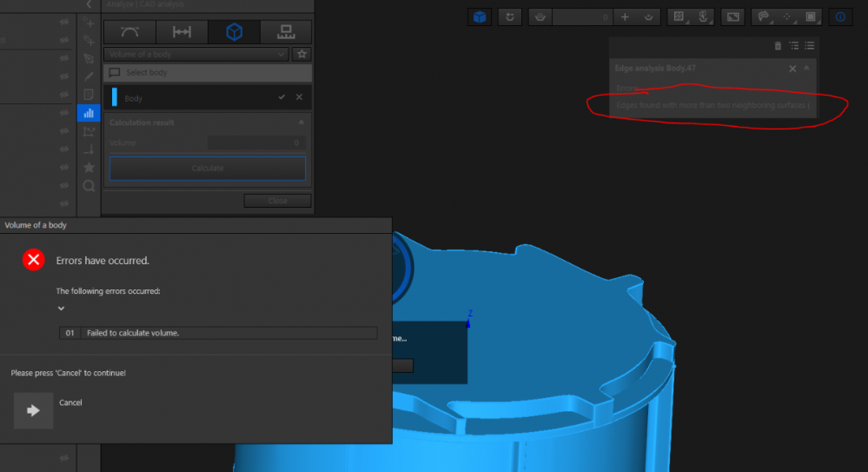
Task: Open the four-squares grid toolbar dropdown
Action: point(679,17)
